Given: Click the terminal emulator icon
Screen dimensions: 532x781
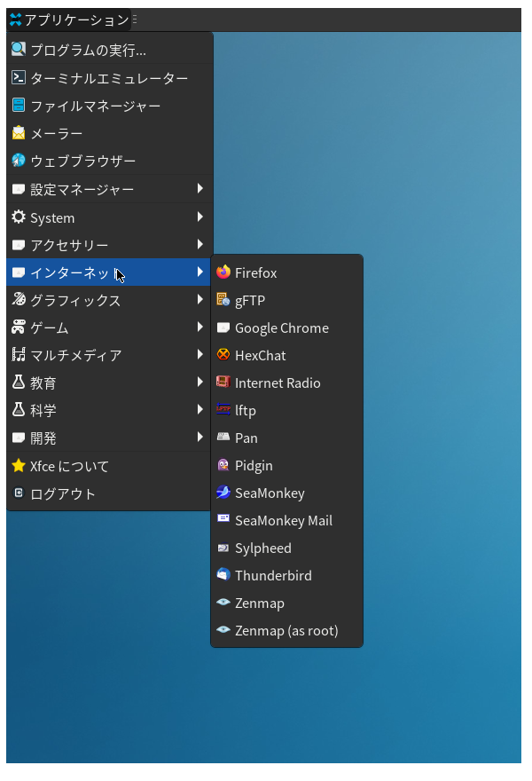Looking at the screenshot, I should point(19,76).
